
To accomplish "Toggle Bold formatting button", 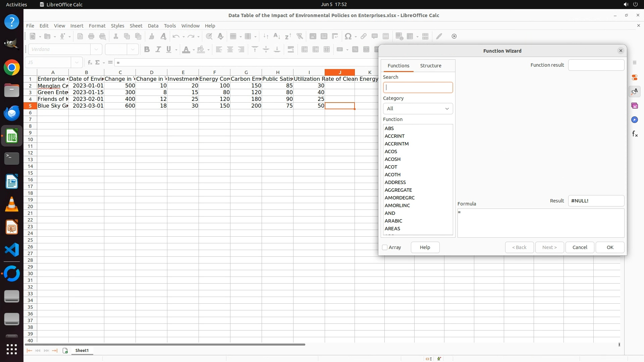I will (147, 50).
